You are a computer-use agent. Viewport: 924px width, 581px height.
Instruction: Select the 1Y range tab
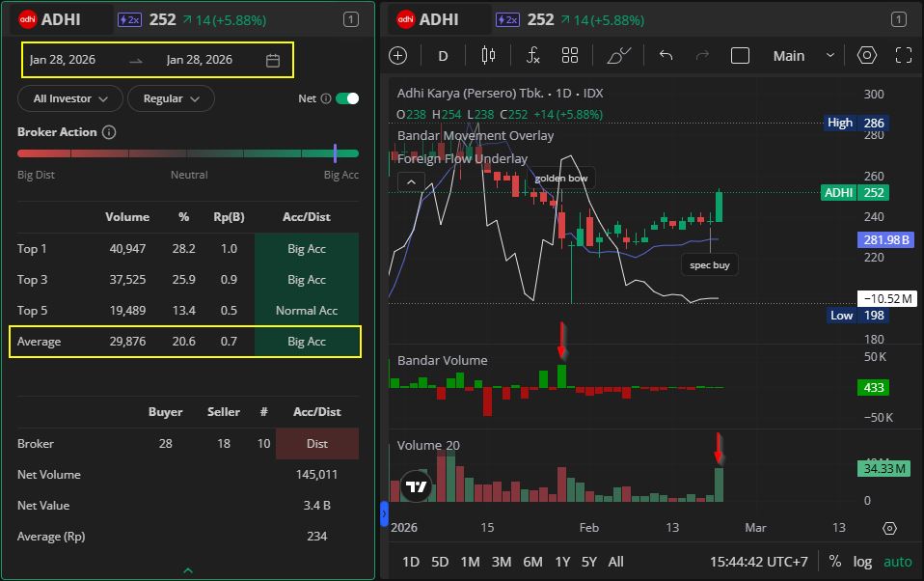click(x=562, y=562)
